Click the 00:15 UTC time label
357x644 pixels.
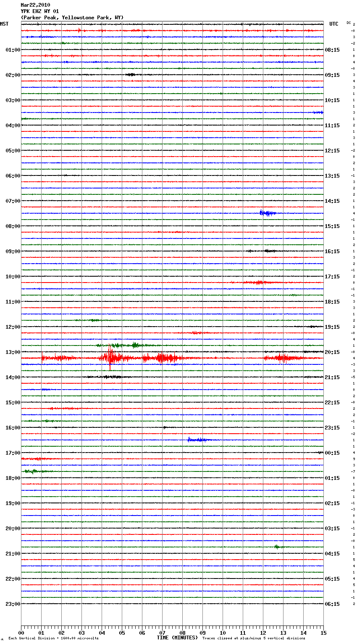[332, 453]
